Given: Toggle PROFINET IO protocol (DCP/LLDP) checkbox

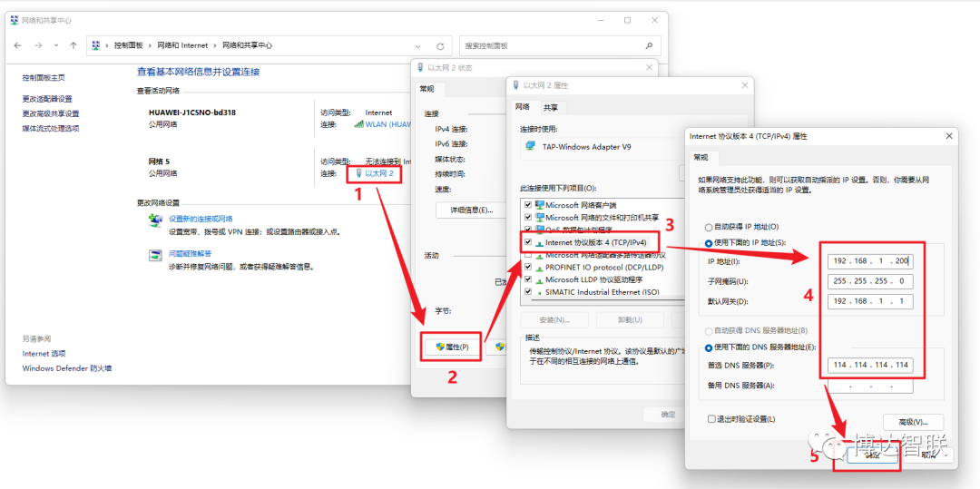Looking at the screenshot, I should (529, 267).
